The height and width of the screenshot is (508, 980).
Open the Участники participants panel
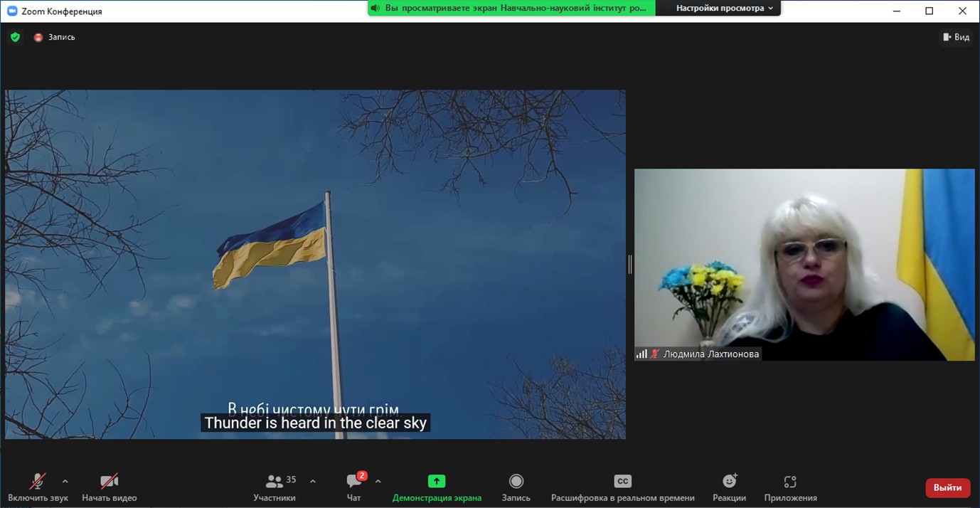pos(274,487)
